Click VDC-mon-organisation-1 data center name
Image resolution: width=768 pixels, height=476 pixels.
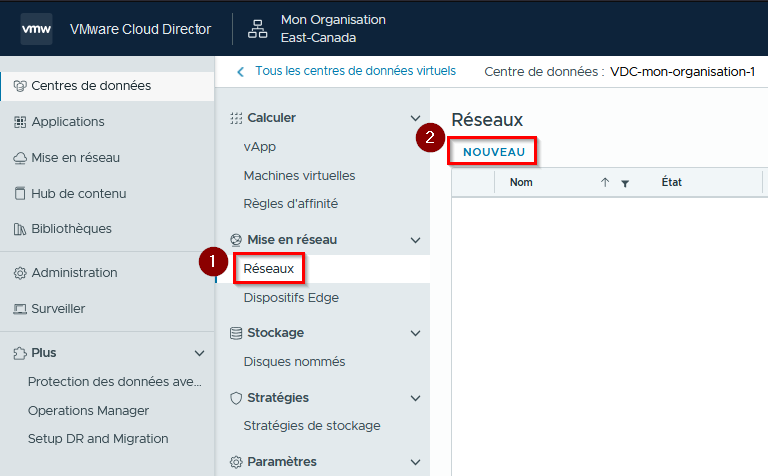pyautogui.click(x=682, y=71)
